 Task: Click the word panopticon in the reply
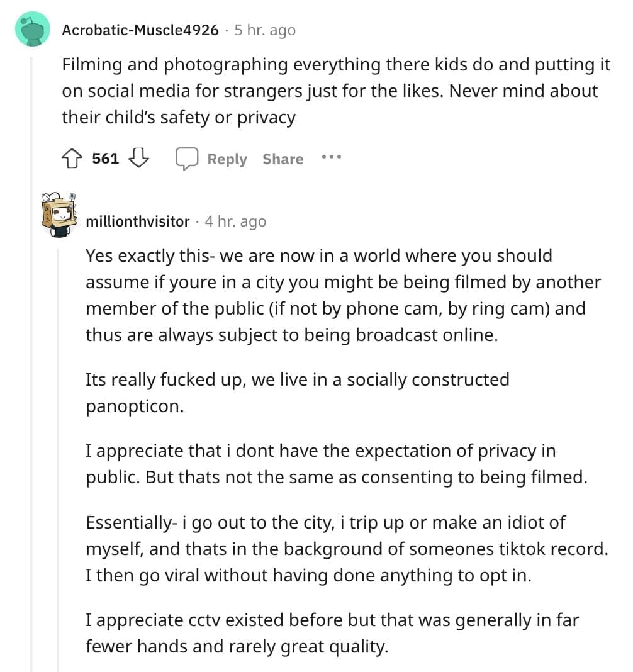coord(133,406)
